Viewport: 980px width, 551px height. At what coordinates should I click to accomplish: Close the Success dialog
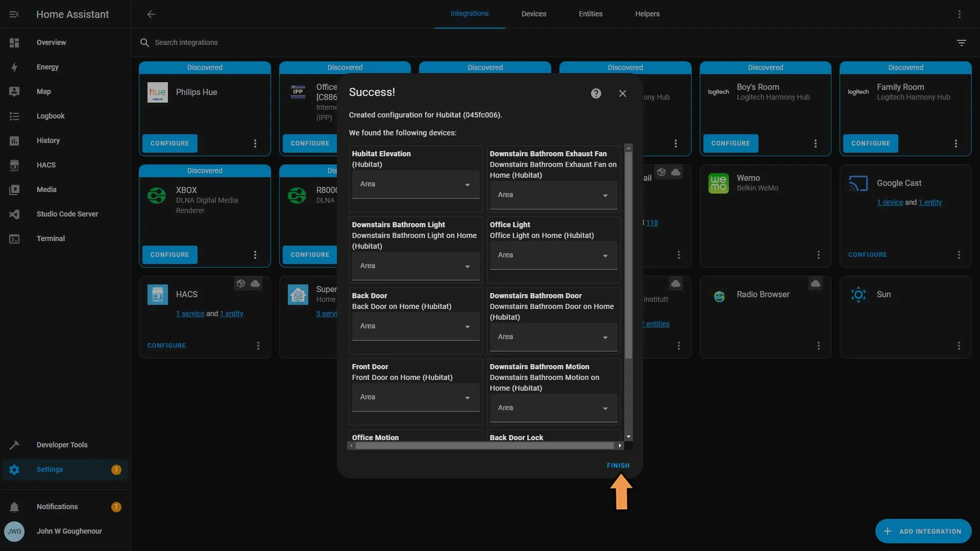point(622,93)
